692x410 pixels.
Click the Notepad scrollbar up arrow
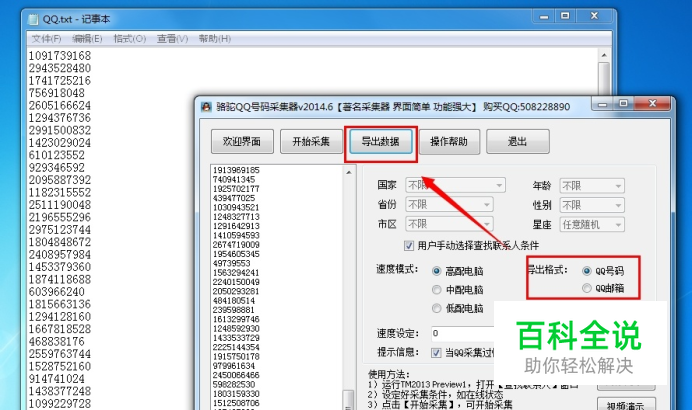coord(604,55)
